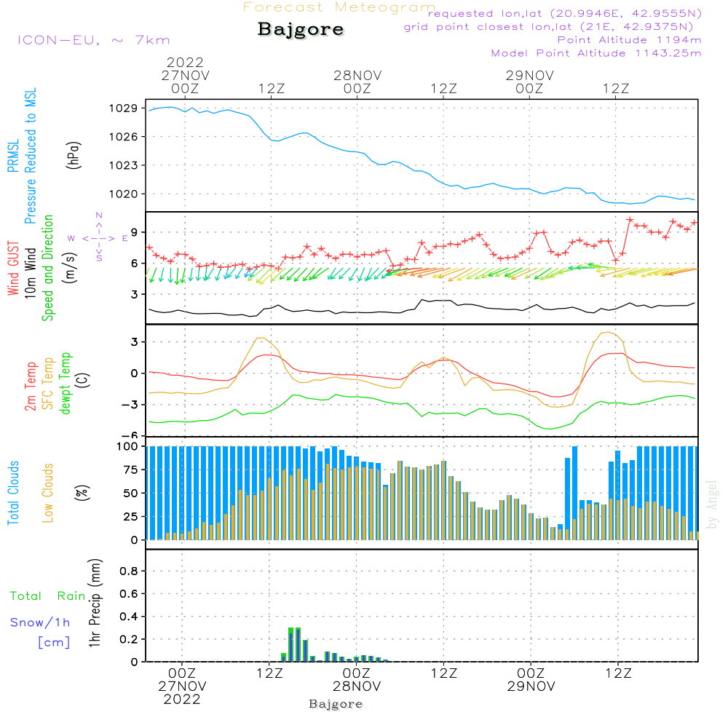Click the "N" on the compass rose
Screen dimensions: 728x728
pyautogui.click(x=99, y=215)
